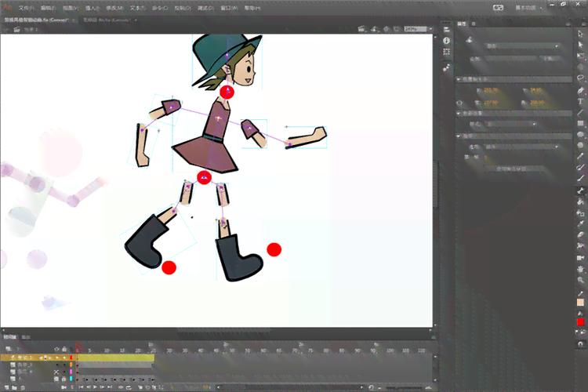Toggle Onion Skin below the timeline
The height and width of the screenshot is (392, 588).
[140, 387]
